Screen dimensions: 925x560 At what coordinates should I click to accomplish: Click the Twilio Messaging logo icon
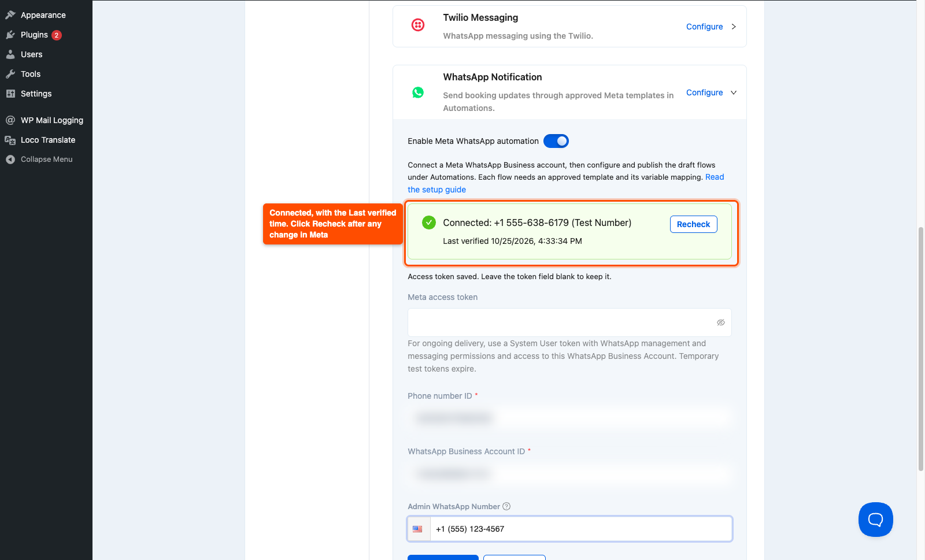pyautogui.click(x=418, y=25)
